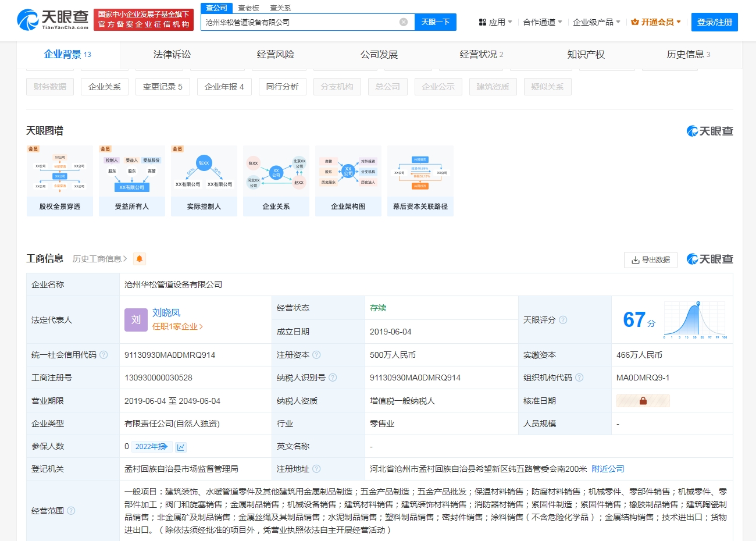
Task: Open the 天眼评分 distribution chart
Action: [696, 320]
